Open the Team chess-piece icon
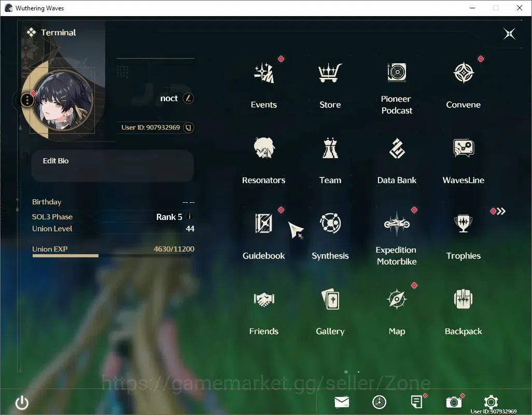Image resolution: width=532 pixels, height=415 pixels. coord(330,148)
